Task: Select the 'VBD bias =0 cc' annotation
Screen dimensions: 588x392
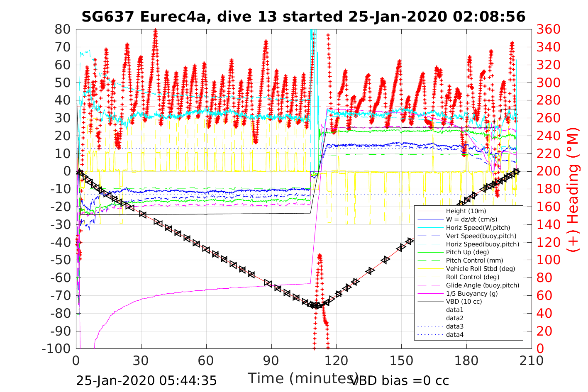Action: pos(400,380)
